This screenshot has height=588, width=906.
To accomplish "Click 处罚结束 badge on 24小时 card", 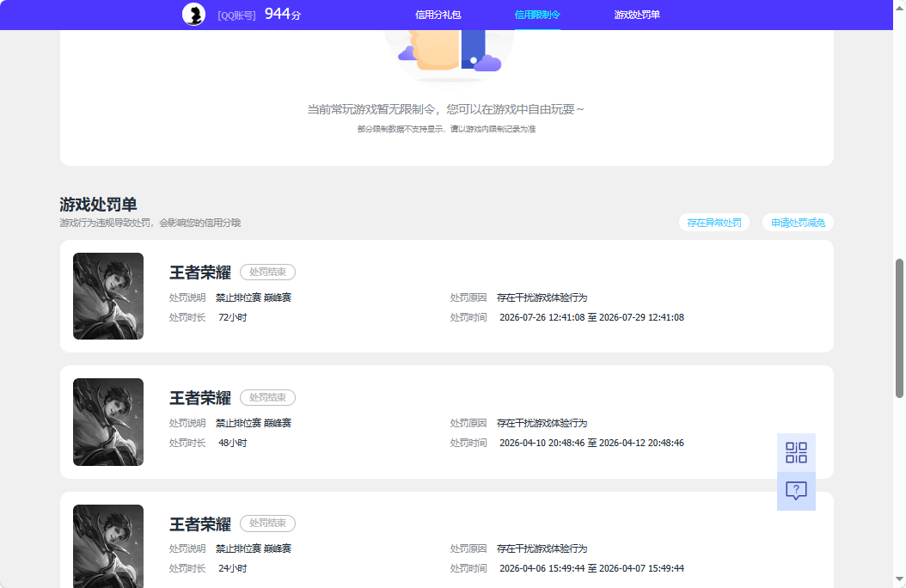I will point(267,524).
